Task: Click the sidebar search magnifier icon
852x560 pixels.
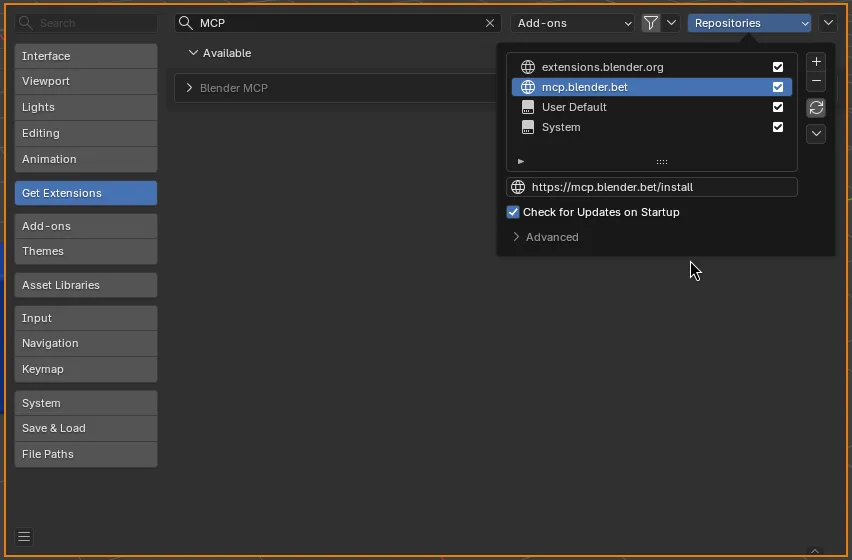Action: pos(26,23)
